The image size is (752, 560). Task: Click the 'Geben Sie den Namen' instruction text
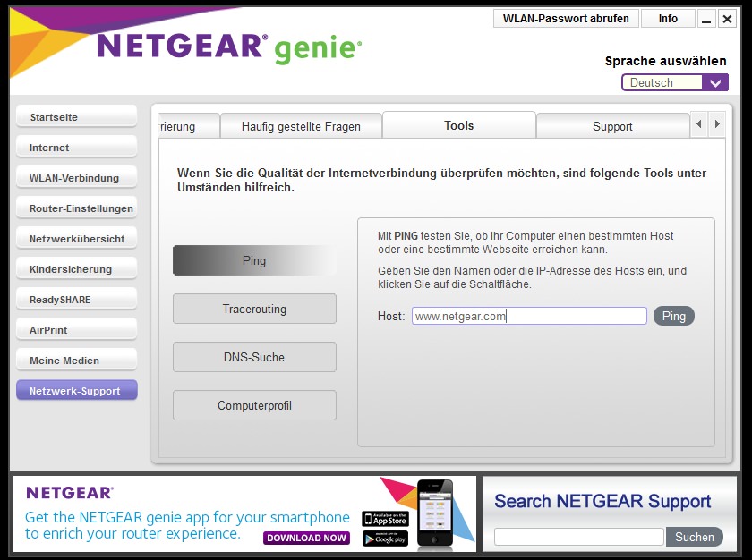533,277
